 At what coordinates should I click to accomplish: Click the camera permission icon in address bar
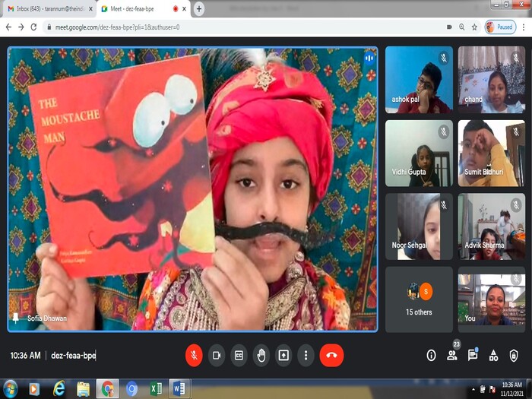point(450,27)
